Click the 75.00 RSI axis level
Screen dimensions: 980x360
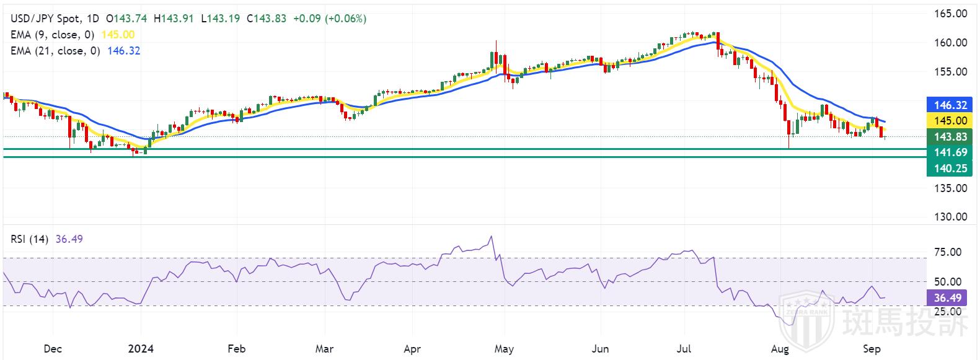(x=948, y=252)
